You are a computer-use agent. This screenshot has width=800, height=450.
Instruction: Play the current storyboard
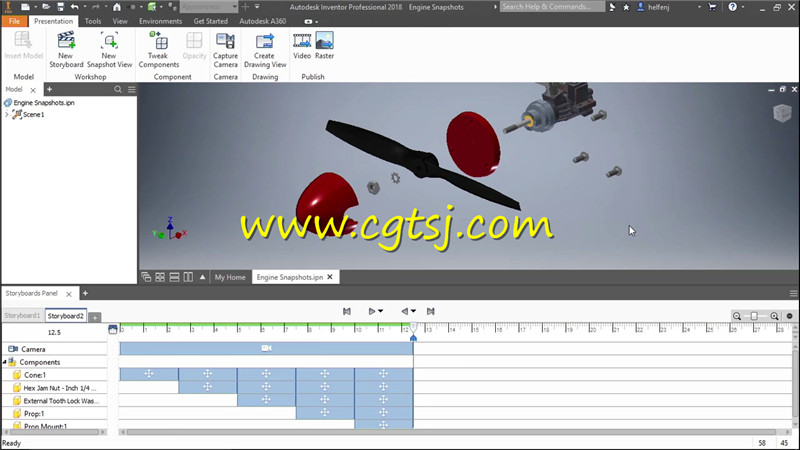[x=372, y=311]
